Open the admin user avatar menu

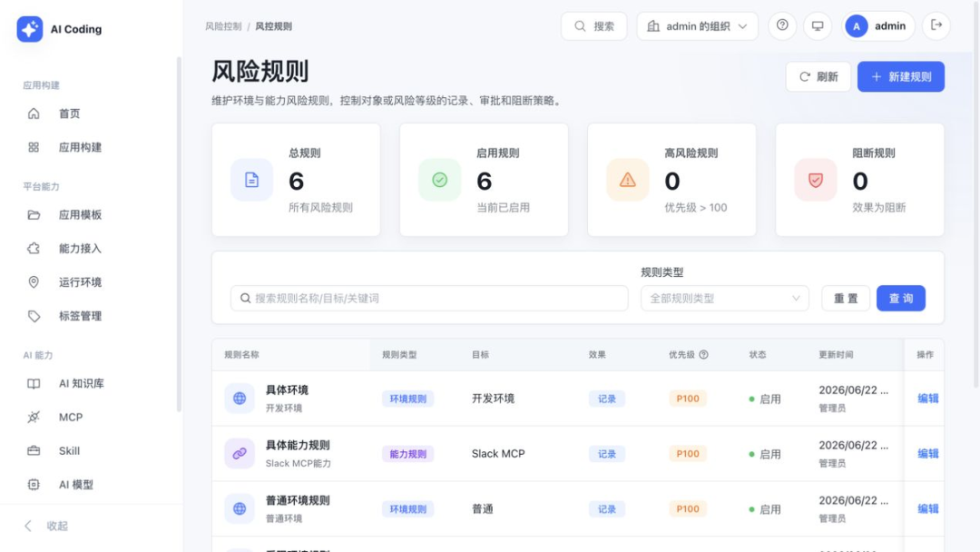877,26
